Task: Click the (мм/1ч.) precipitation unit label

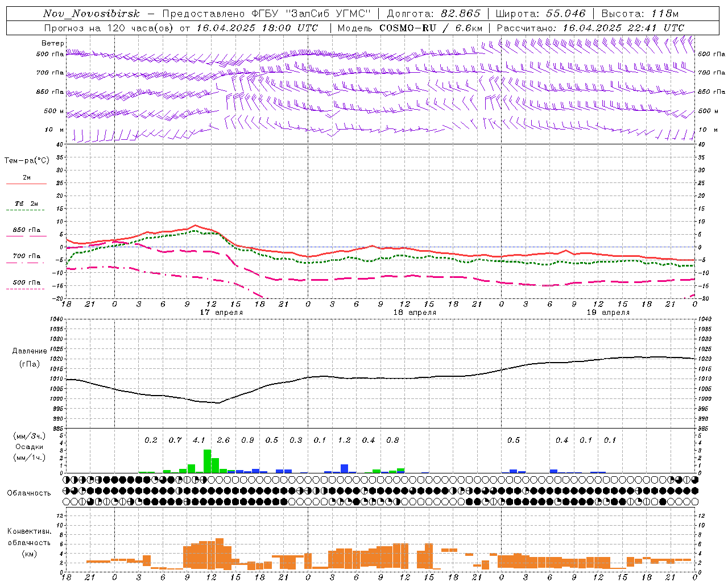Action: (29, 458)
